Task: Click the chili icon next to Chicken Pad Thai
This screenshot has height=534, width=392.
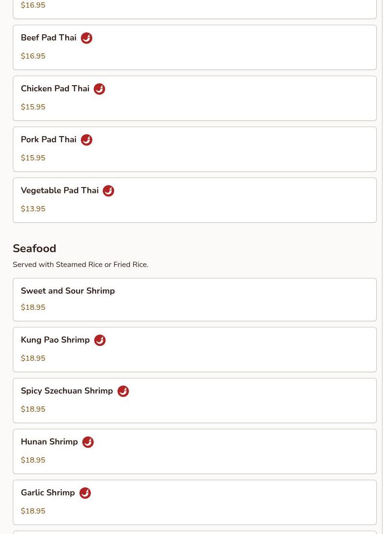Action: [99, 89]
